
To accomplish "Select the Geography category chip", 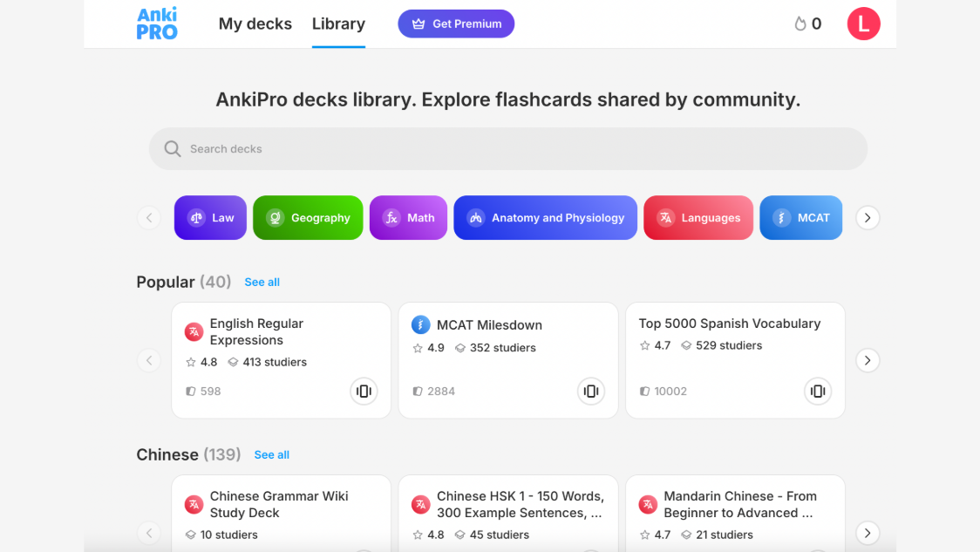I will click(x=308, y=217).
